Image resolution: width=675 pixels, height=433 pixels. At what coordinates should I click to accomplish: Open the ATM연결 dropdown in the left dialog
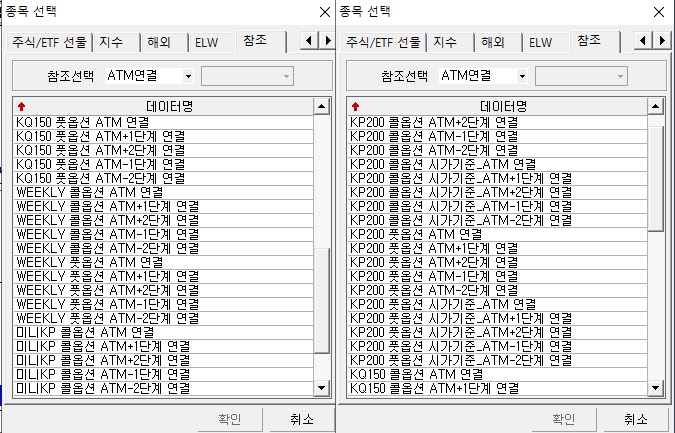click(x=187, y=76)
